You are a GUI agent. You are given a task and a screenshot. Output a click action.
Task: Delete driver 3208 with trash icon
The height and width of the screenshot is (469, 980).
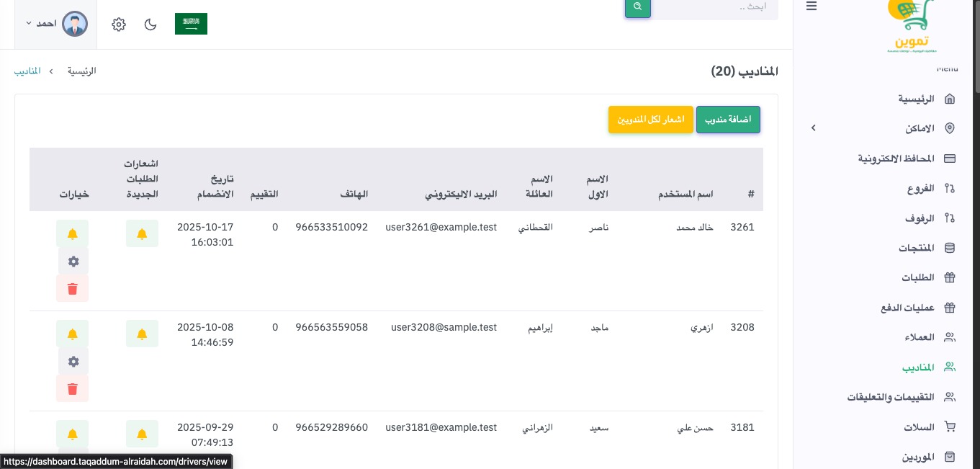click(73, 388)
